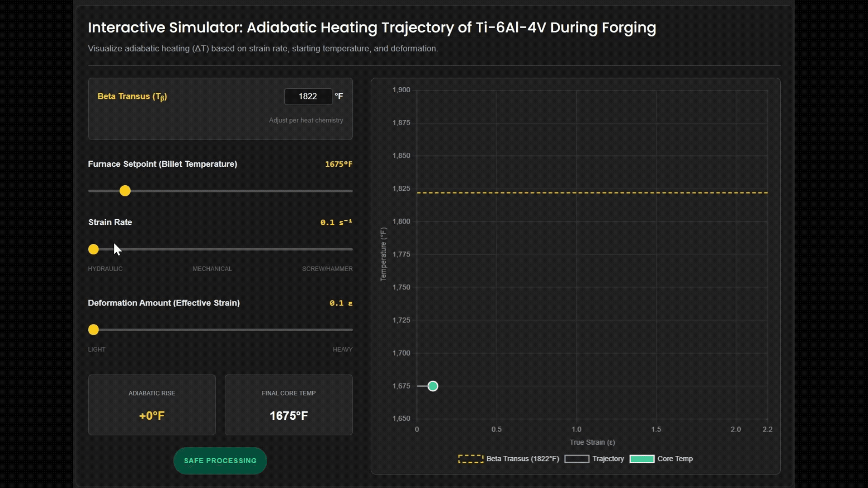Click the Trajectory legend text label
Screen dimensions: 868x488
click(x=608, y=459)
